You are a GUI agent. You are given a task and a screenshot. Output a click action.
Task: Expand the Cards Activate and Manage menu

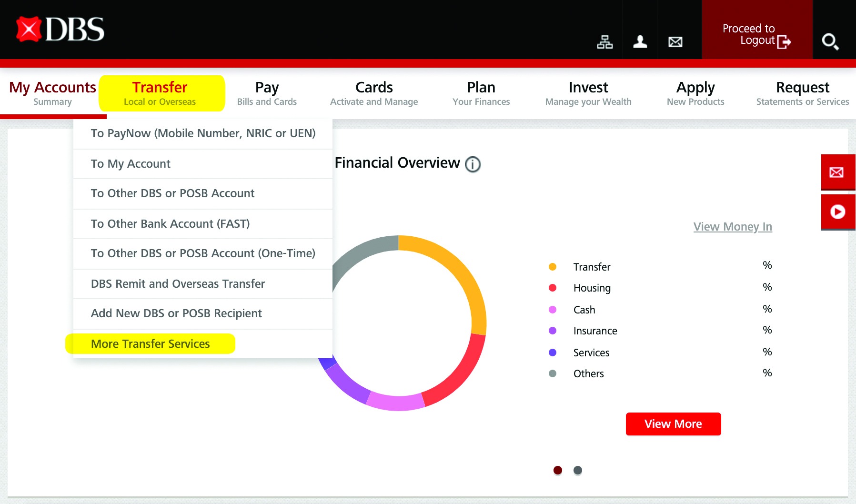coord(374,93)
